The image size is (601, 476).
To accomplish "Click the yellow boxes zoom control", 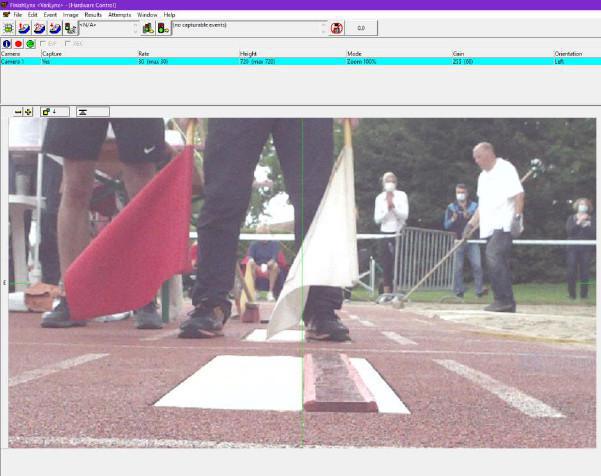I will [x=55, y=112].
